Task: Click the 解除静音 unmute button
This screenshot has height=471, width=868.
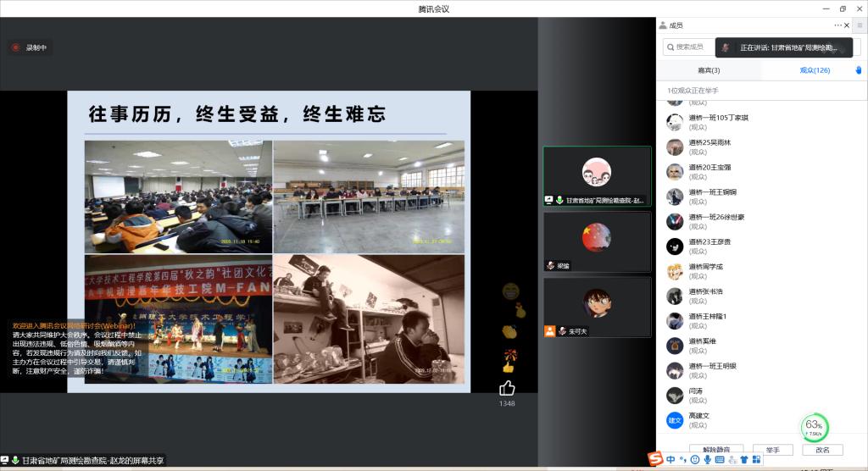Action: pos(715,450)
